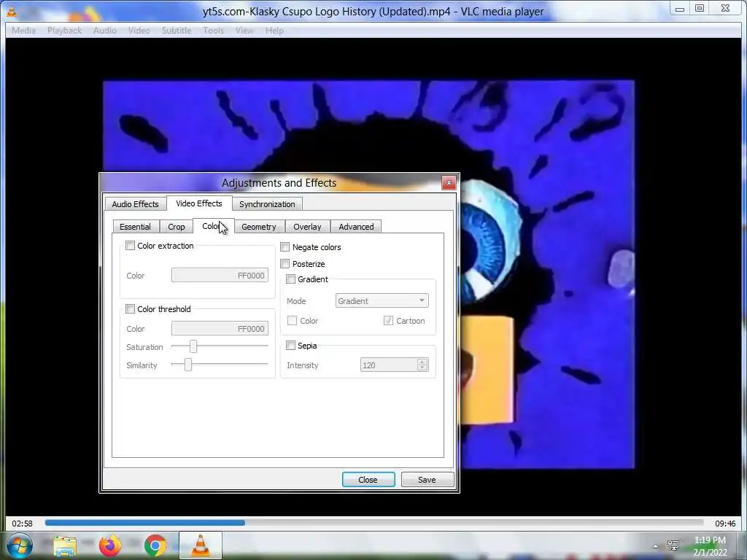The image size is (747, 560).
Task: Open the Windows Start menu orb
Action: (x=20, y=545)
